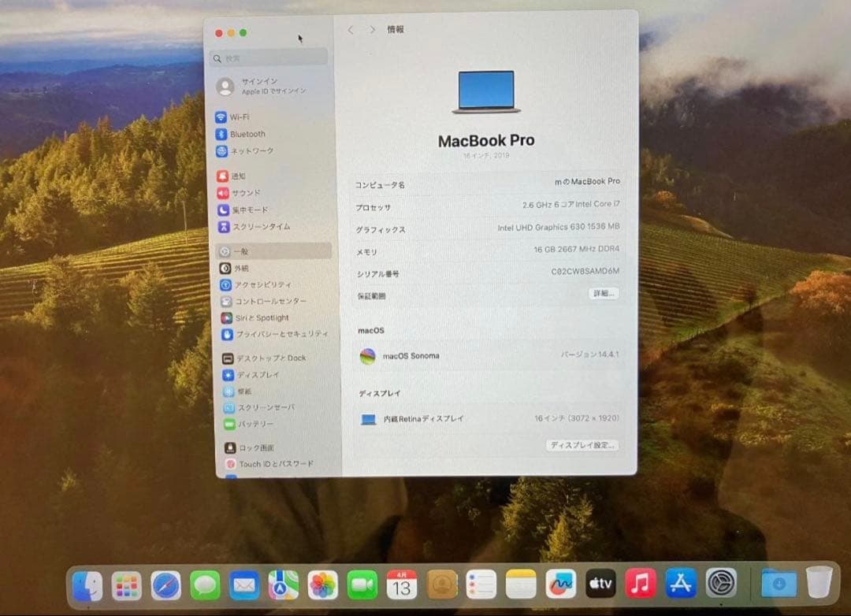Open サウンド settings in the sidebar

(x=239, y=193)
